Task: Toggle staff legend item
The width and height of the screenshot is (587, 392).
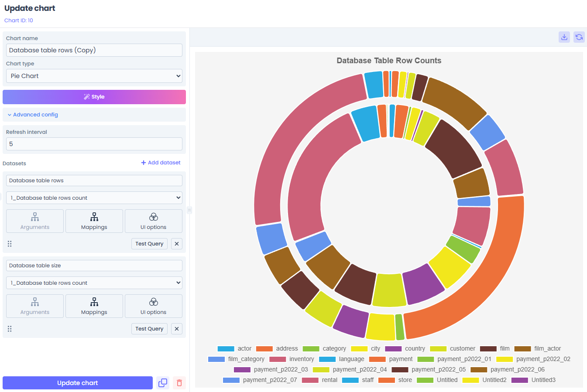Action: (x=358, y=380)
